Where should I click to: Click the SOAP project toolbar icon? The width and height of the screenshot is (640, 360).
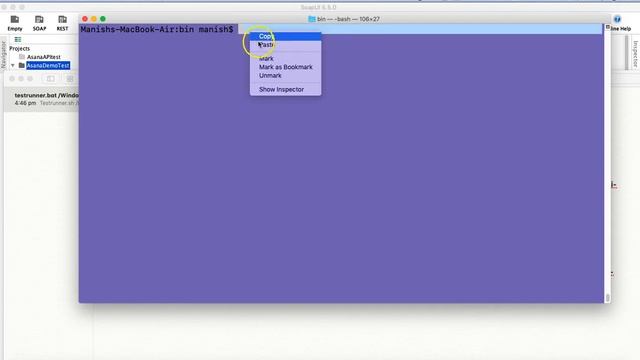point(39,23)
